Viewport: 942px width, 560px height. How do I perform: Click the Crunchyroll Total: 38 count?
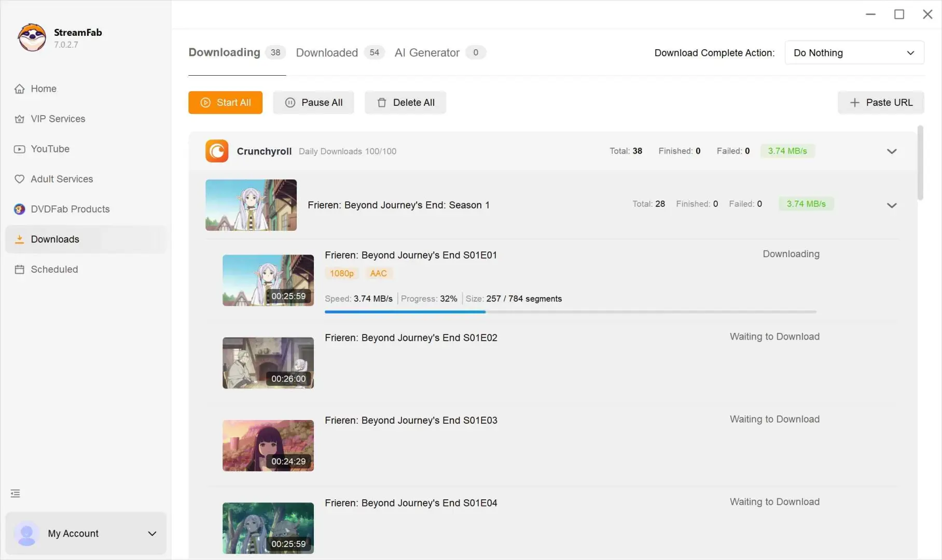pos(626,151)
